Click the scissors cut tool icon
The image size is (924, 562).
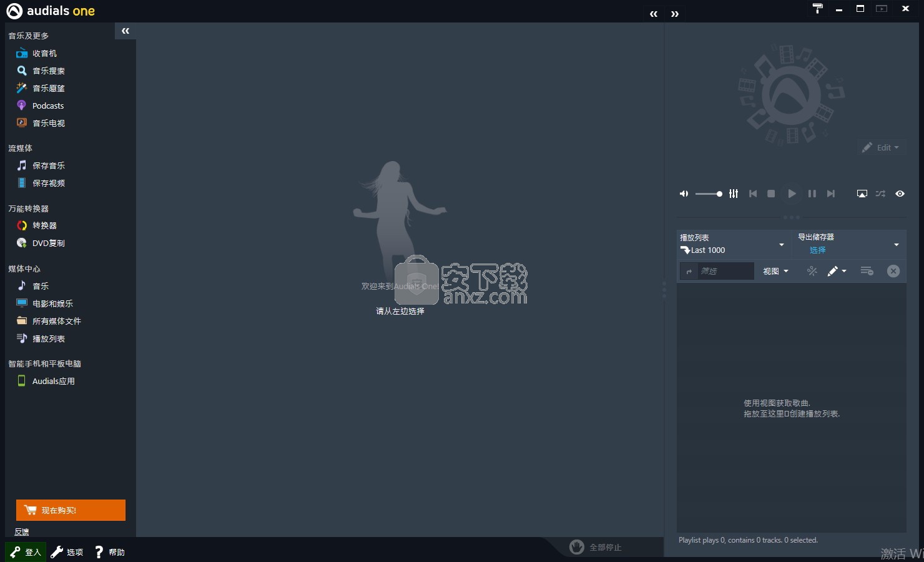tap(812, 271)
